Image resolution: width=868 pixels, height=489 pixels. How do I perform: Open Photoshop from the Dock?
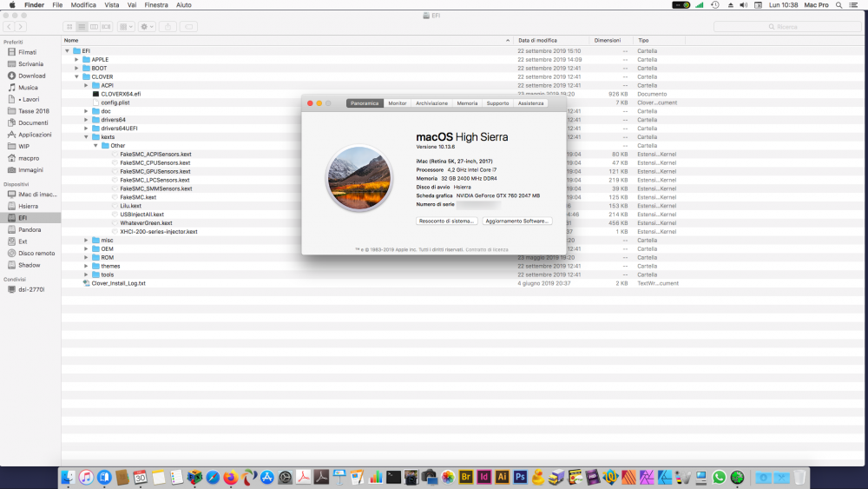(x=520, y=477)
